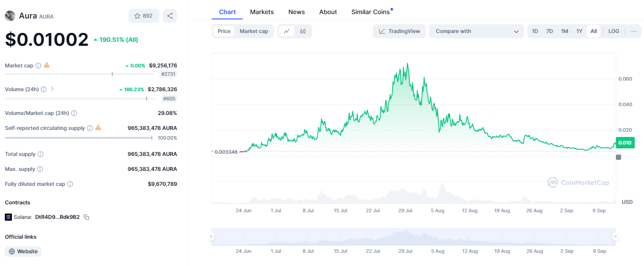Set chart range to 7D
Viewport: 644px width, 266px height.
coord(549,31)
